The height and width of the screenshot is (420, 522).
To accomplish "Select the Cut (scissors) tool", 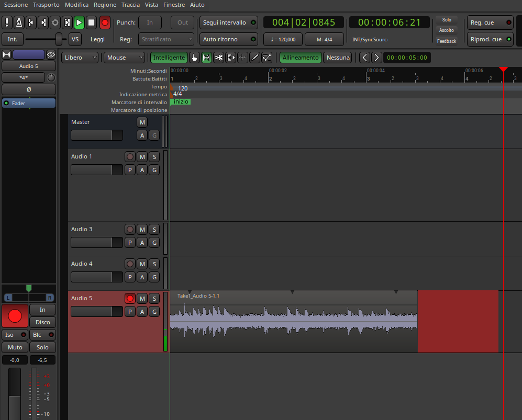I will pos(218,58).
